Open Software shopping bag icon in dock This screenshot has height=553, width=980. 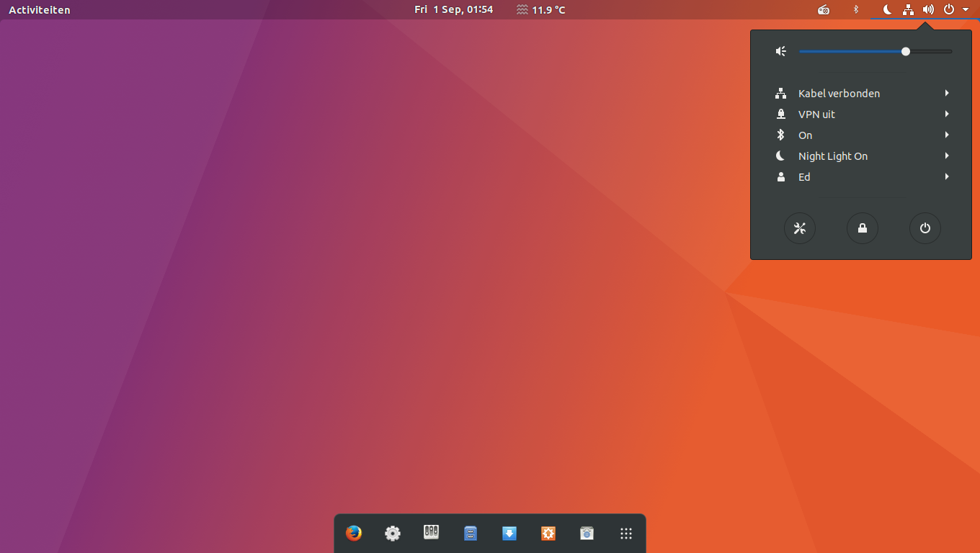(x=587, y=534)
